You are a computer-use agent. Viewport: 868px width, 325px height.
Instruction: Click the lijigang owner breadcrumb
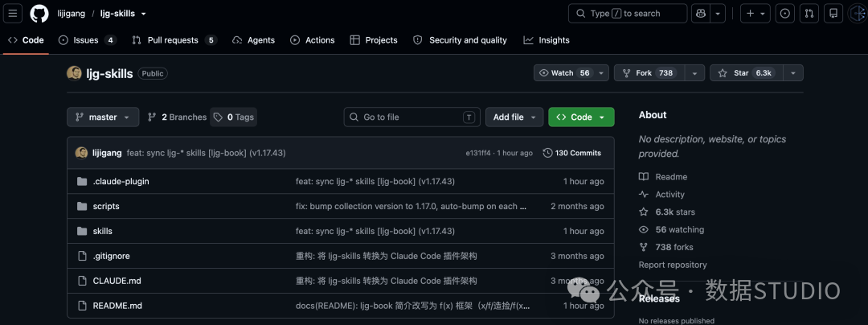(72, 14)
